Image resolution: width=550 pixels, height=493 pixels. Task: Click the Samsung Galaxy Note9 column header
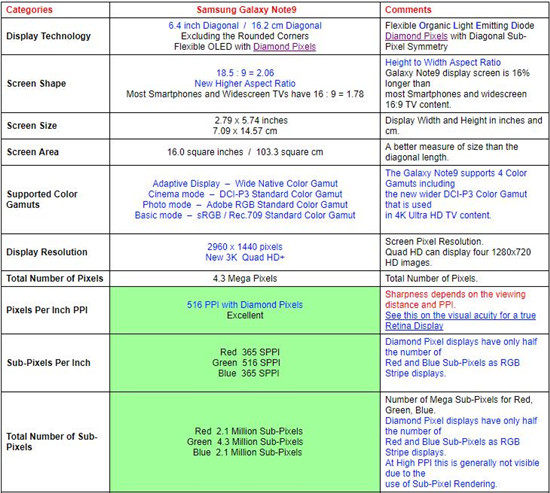[x=246, y=10]
